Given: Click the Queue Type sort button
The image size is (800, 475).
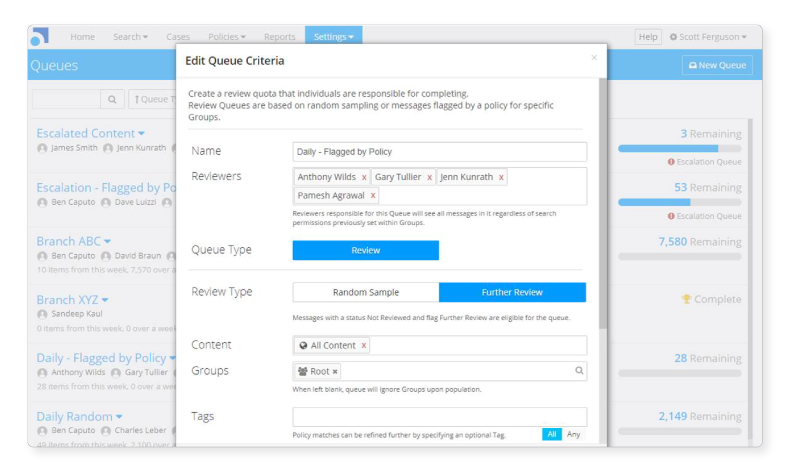Looking at the screenshot, I should pos(153,99).
